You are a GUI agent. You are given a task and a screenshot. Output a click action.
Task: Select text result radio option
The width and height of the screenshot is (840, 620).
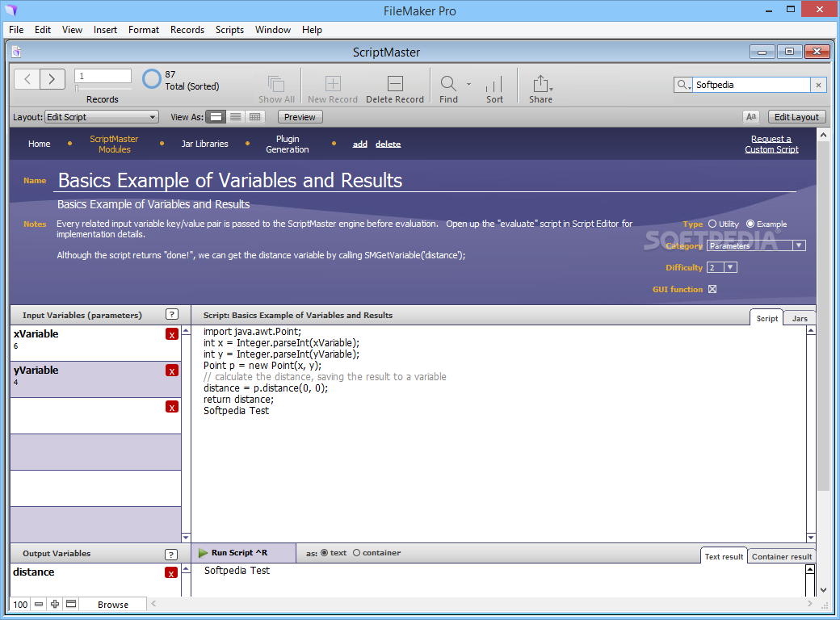click(x=324, y=552)
